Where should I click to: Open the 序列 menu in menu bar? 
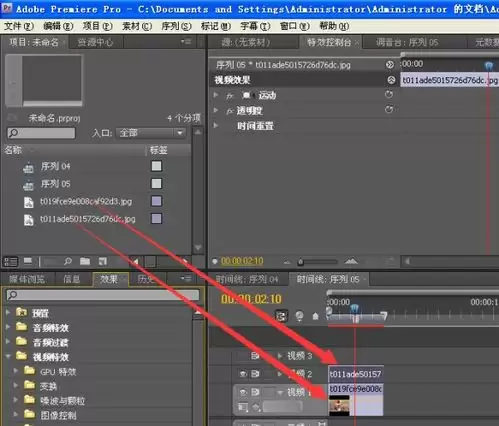point(176,26)
